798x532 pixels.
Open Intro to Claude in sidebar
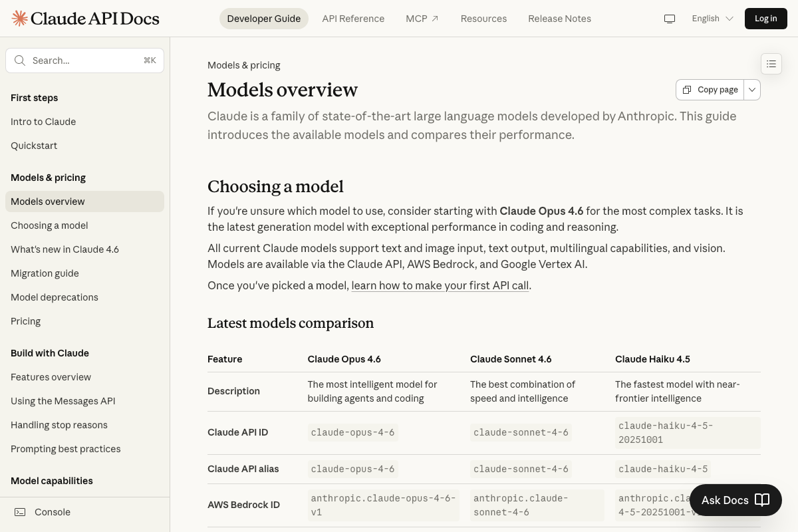coord(43,122)
